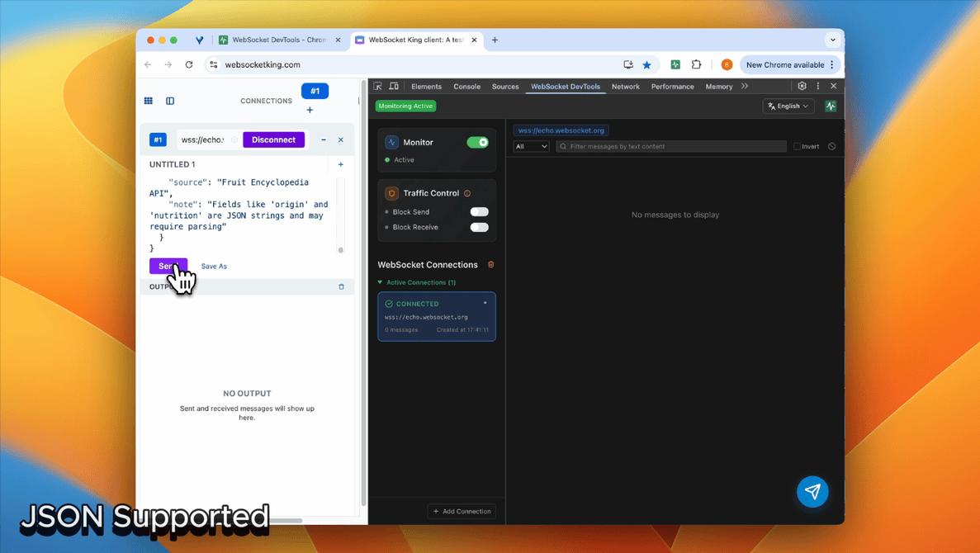Open the DevTools settings gear
Screen dimensions: 980x553
click(801, 86)
